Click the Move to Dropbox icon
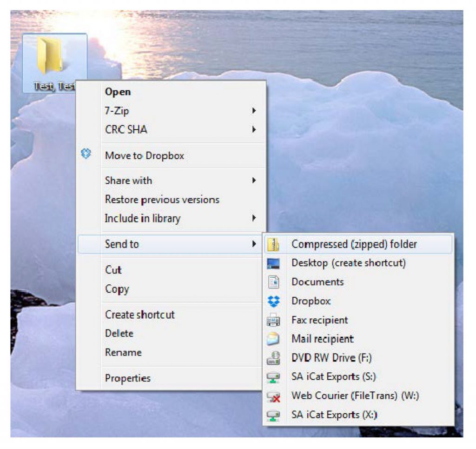The image size is (476, 449). pyautogui.click(x=86, y=155)
